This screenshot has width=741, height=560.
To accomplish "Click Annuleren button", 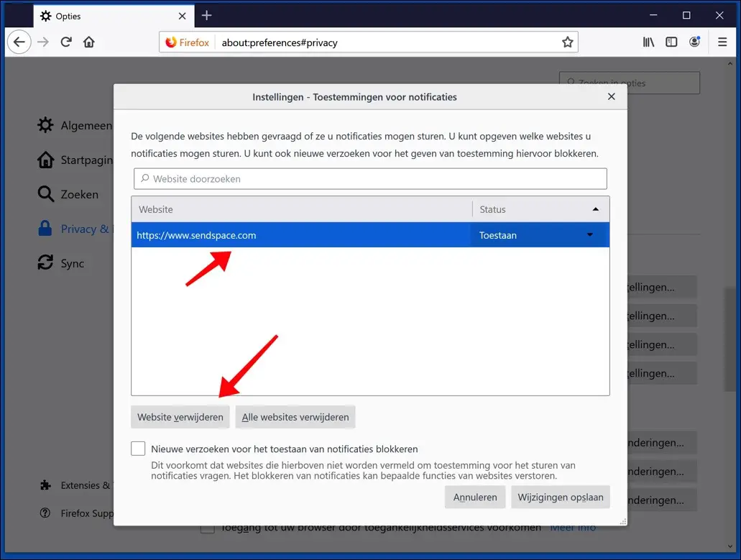I will click(475, 497).
